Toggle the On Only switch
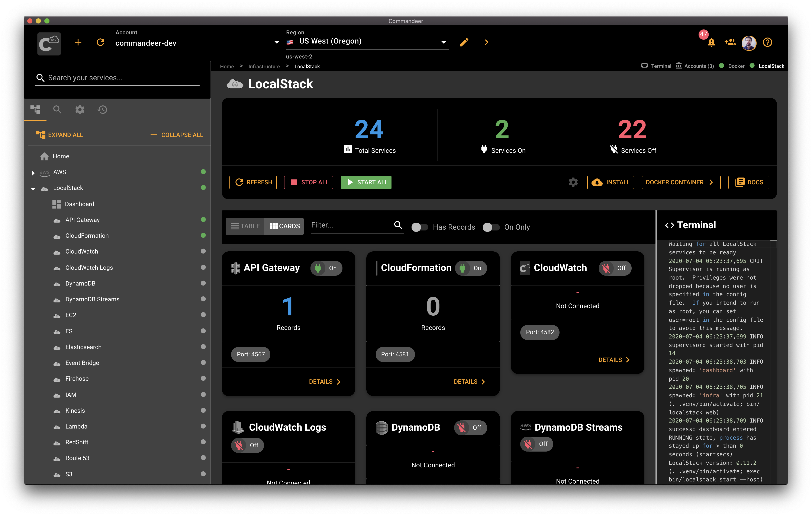 (x=491, y=227)
